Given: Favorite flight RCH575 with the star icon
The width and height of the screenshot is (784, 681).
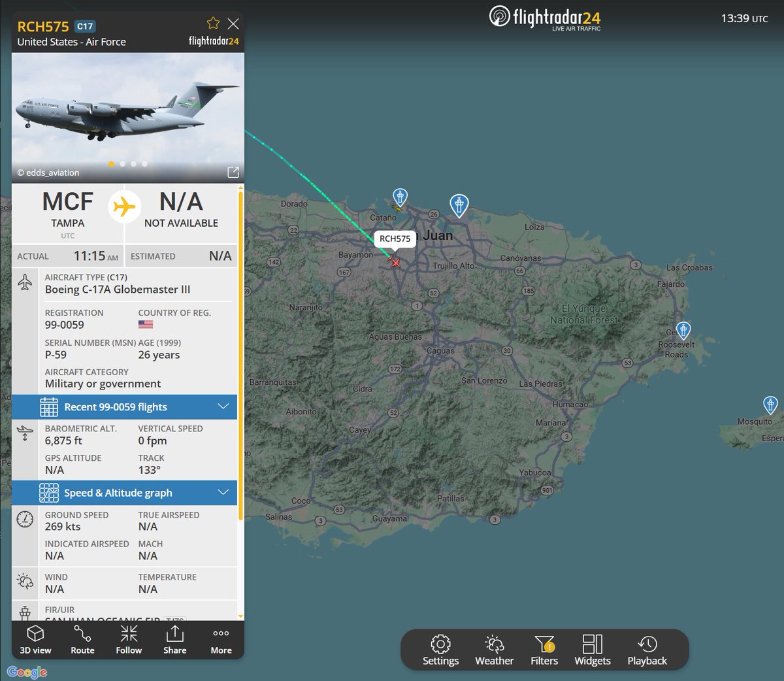Looking at the screenshot, I should point(213,24).
